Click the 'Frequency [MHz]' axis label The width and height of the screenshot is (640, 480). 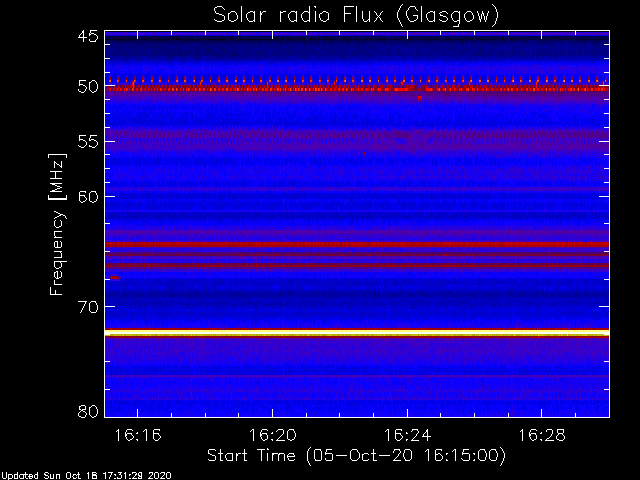pos(57,224)
